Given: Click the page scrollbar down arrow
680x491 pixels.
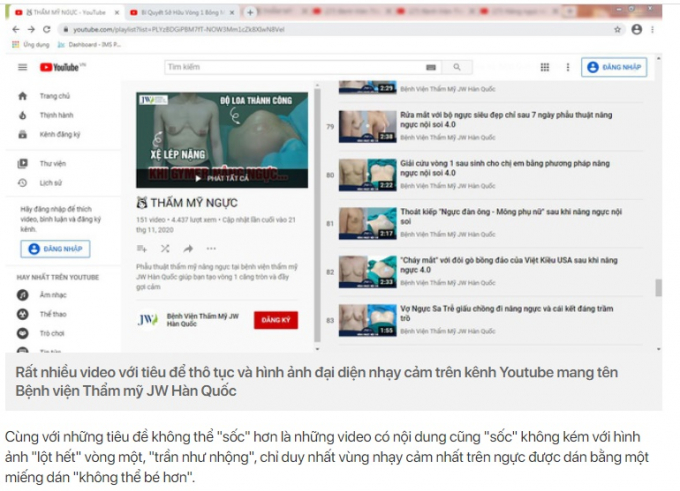Looking at the screenshot, I should 658,349.
